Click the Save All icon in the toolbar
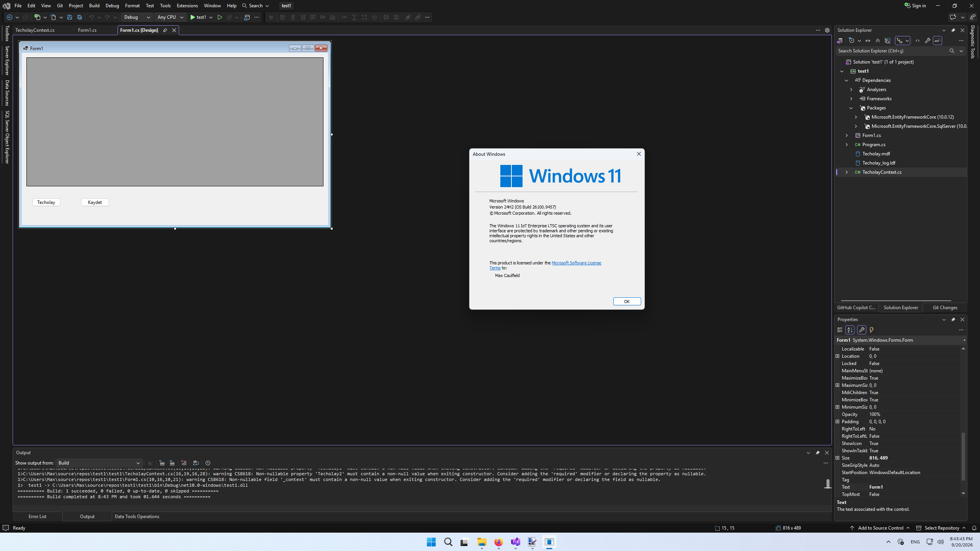The height and width of the screenshot is (551, 980). [x=80, y=17]
